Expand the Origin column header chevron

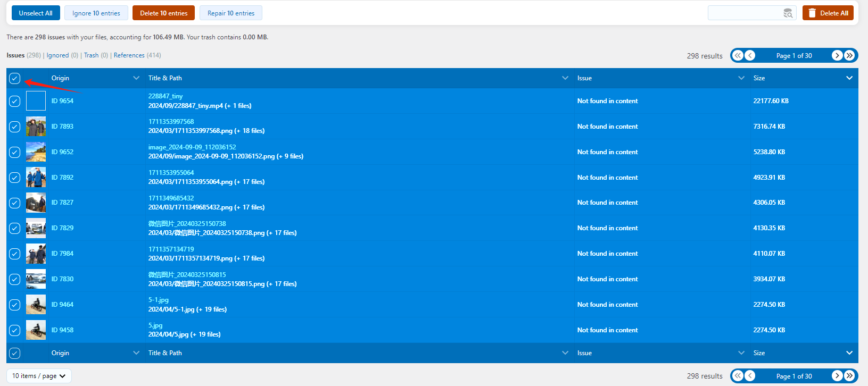pyautogui.click(x=136, y=78)
